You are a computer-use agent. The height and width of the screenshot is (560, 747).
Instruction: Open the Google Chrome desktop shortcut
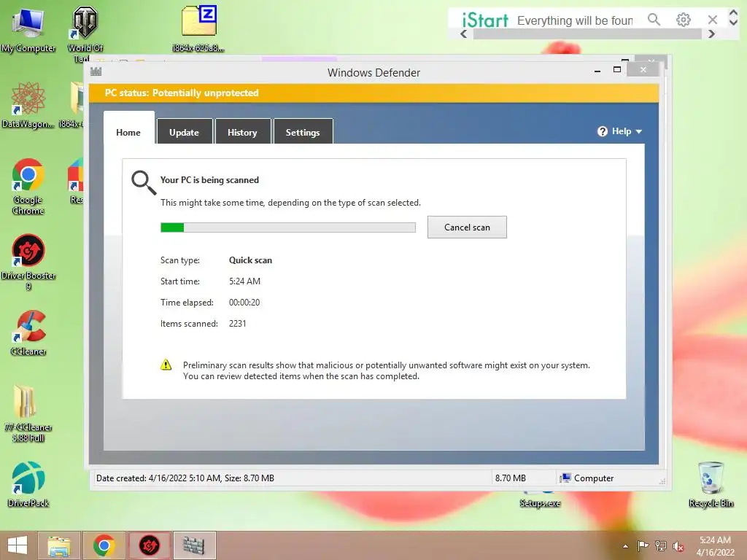28,186
